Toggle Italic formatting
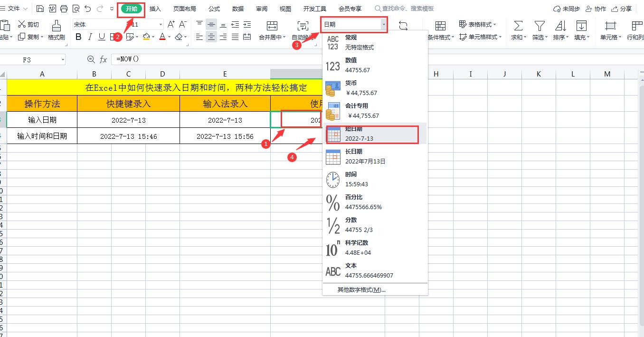The width and height of the screenshot is (644, 337). tap(90, 37)
